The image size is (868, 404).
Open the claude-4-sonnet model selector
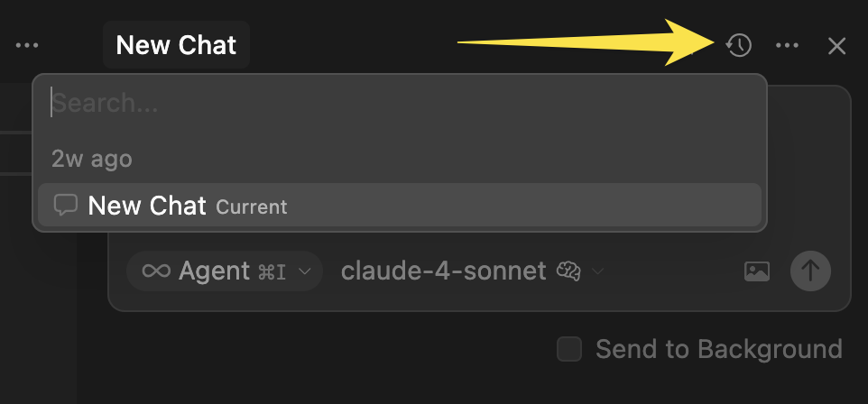[443, 271]
